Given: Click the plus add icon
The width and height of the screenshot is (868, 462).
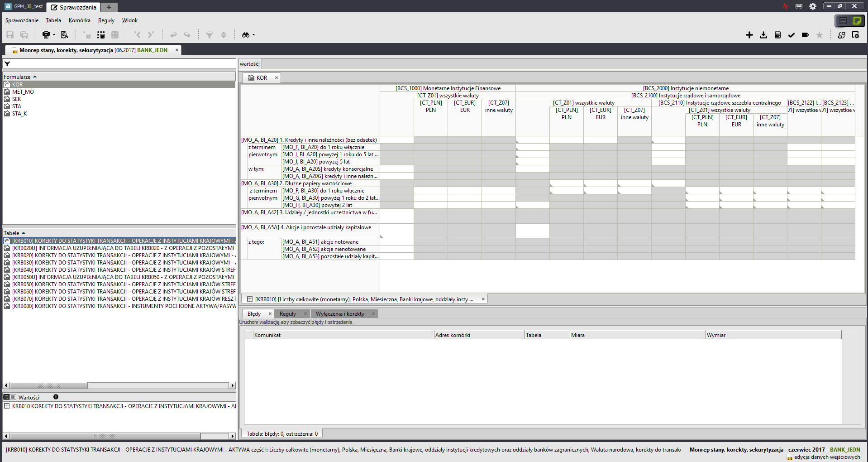Looking at the screenshot, I should 749,35.
